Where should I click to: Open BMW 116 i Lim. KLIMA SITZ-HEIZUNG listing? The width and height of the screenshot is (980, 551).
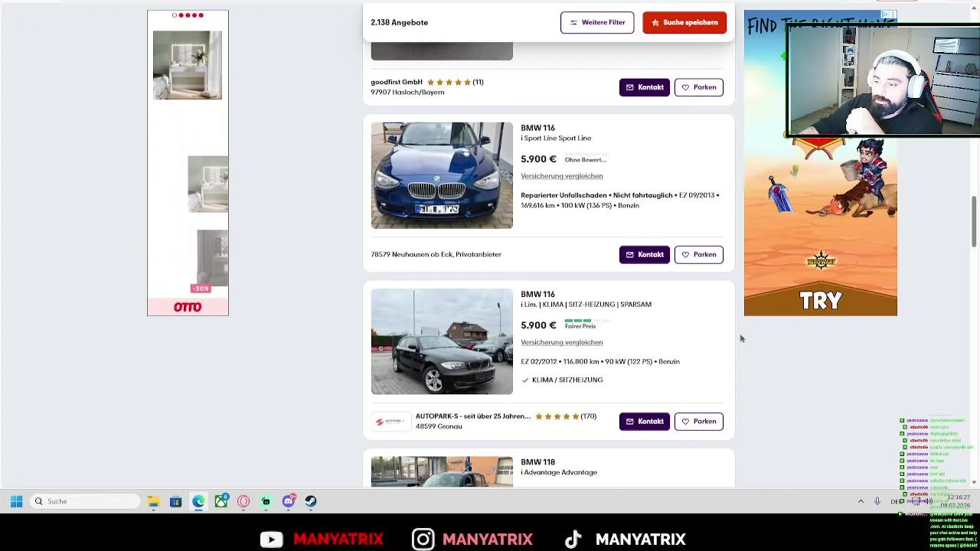coord(586,299)
